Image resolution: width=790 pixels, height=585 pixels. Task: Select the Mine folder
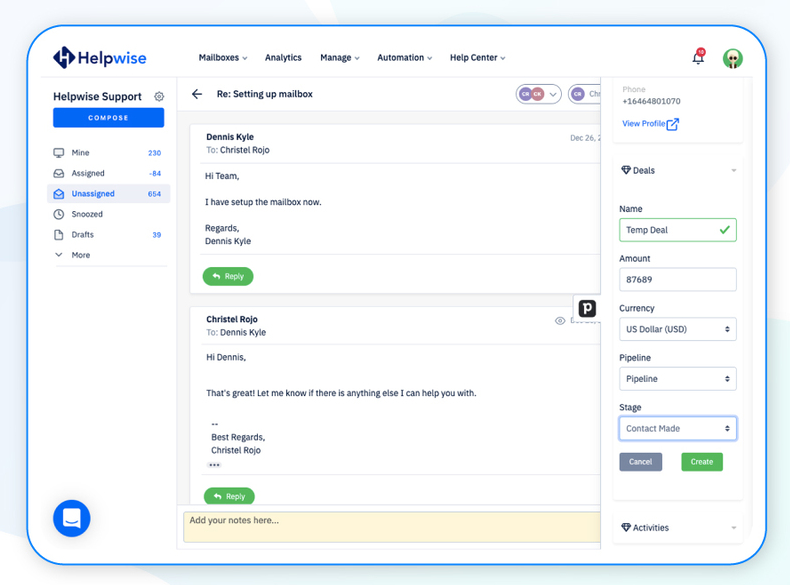click(108, 153)
